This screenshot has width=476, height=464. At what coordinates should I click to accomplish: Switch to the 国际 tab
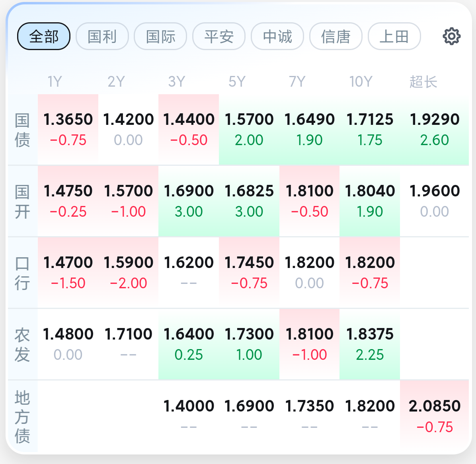click(x=160, y=37)
